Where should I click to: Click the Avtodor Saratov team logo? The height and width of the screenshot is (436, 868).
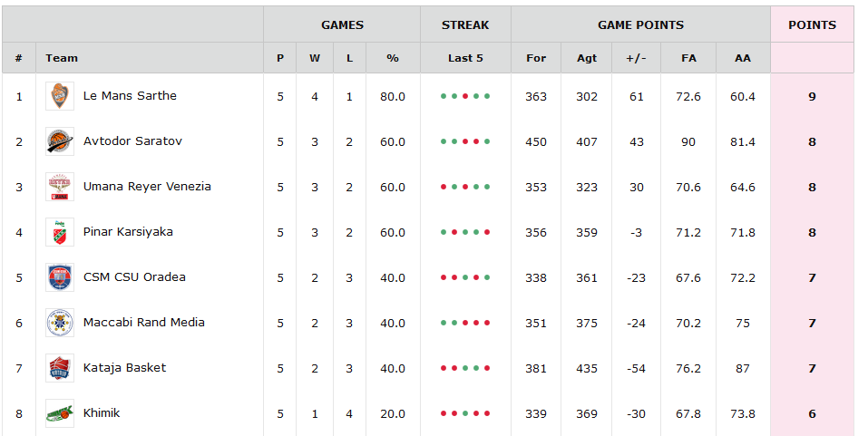(x=60, y=141)
